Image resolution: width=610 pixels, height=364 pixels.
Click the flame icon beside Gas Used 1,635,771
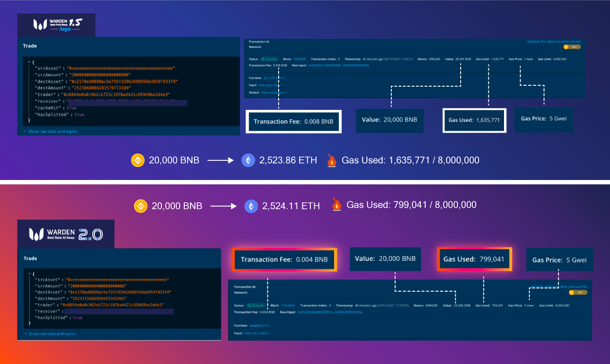[331, 160]
